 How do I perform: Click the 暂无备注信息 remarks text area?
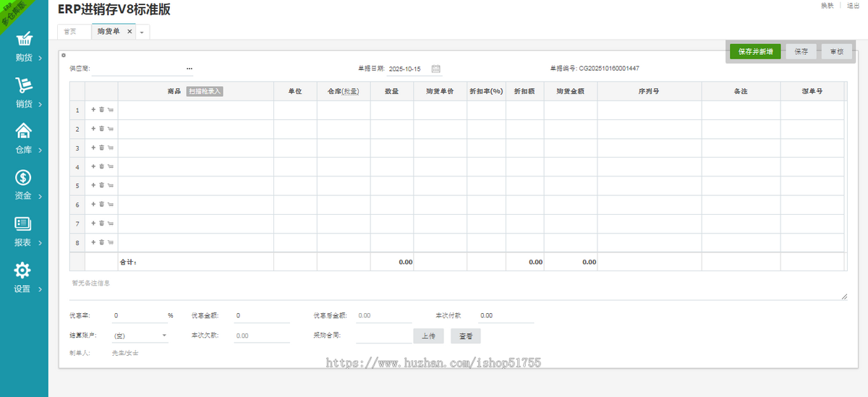(x=458, y=288)
